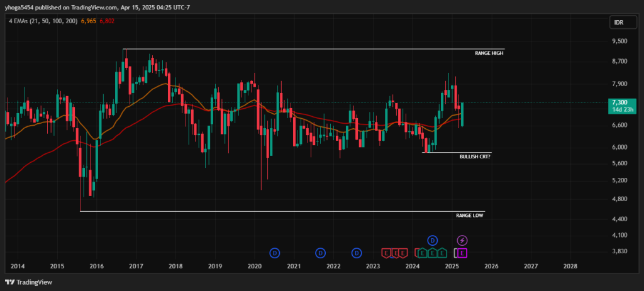The width and height of the screenshot is (644, 291).
Task: Click the TradingView logo
Action: tap(28, 282)
